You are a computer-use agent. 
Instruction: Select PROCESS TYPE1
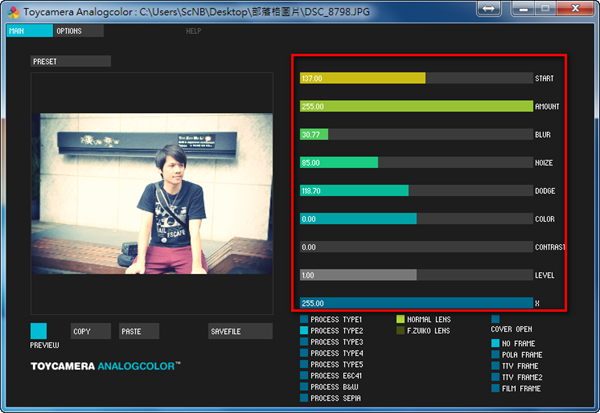pos(304,319)
